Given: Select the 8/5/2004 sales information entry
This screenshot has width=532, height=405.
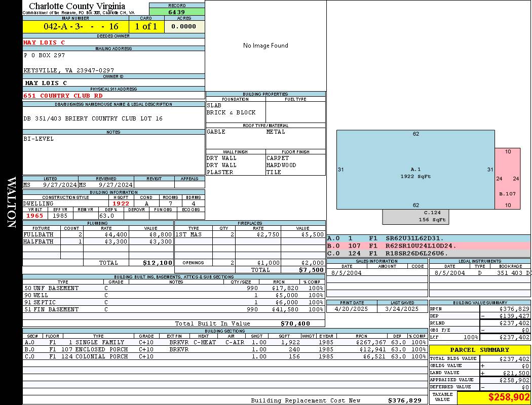Looking at the screenshot, I should [376, 273].
